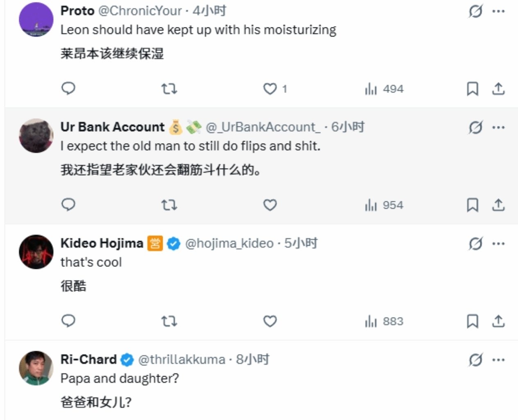The width and height of the screenshot is (518, 420).
Task: Reply to Proto's moisturizing tweet
Action: (x=68, y=88)
